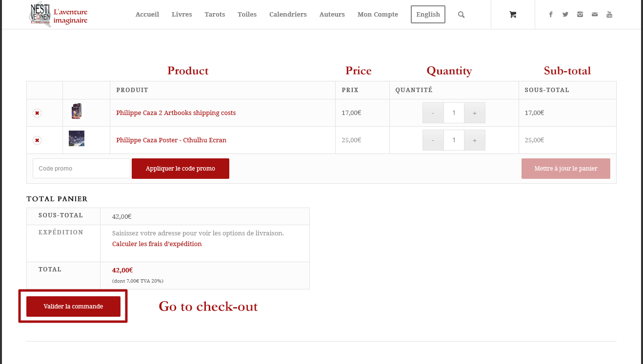Go to Mon Compte

pos(378,15)
